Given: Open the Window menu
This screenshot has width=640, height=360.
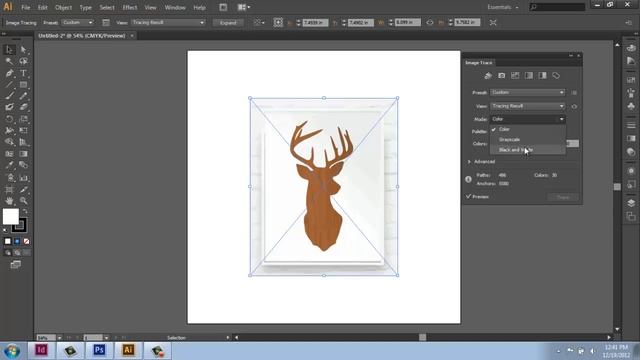Looking at the screenshot, I should click(x=175, y=7).
